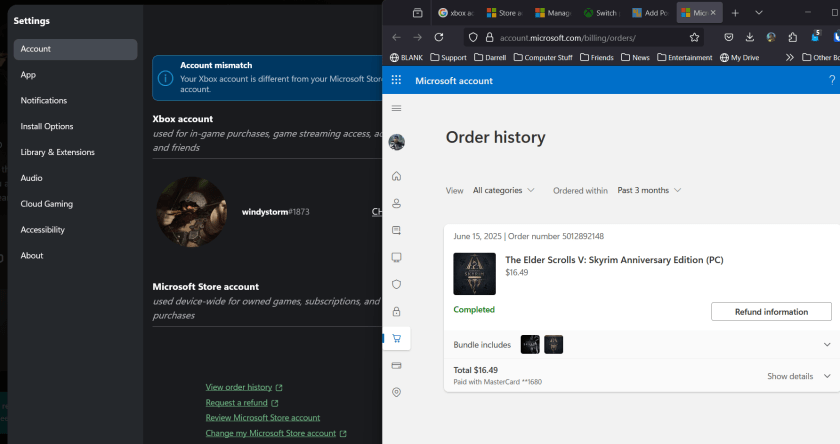The width and height of the screenshot is (840, 444).
Task: Expand the Bundle includes section
Action: click(x=827, y=344)
